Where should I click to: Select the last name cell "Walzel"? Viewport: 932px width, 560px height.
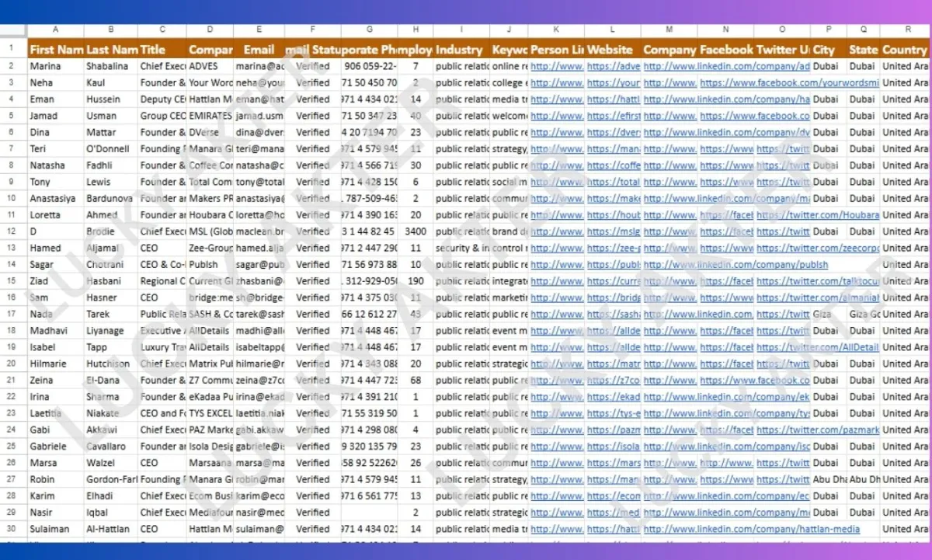(111, 463)
